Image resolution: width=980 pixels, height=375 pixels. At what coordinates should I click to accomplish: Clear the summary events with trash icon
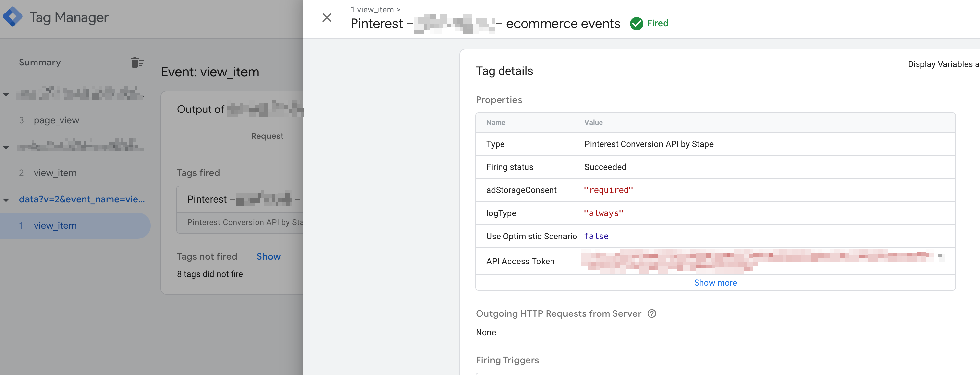click(137, 63)
